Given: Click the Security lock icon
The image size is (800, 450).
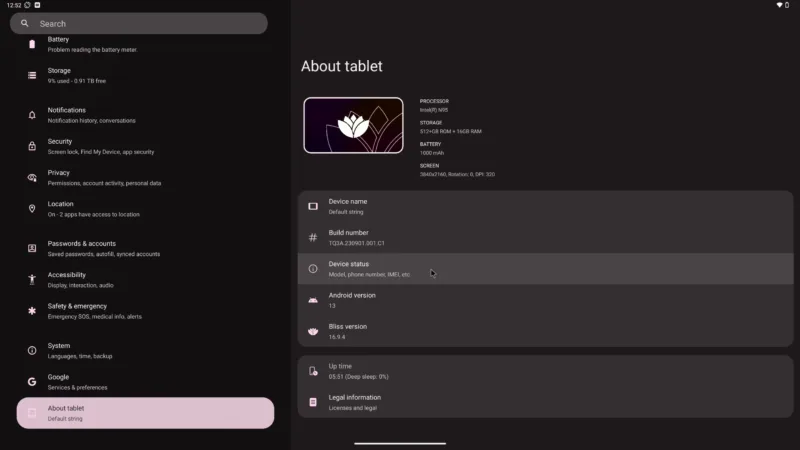Looking at the screenshot, I should [32, 146].
